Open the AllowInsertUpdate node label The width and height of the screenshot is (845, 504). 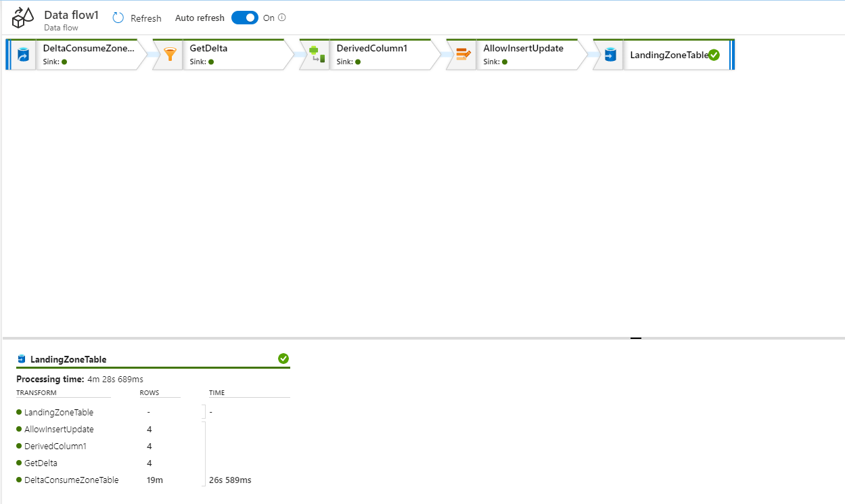click(x=524, y=48)
